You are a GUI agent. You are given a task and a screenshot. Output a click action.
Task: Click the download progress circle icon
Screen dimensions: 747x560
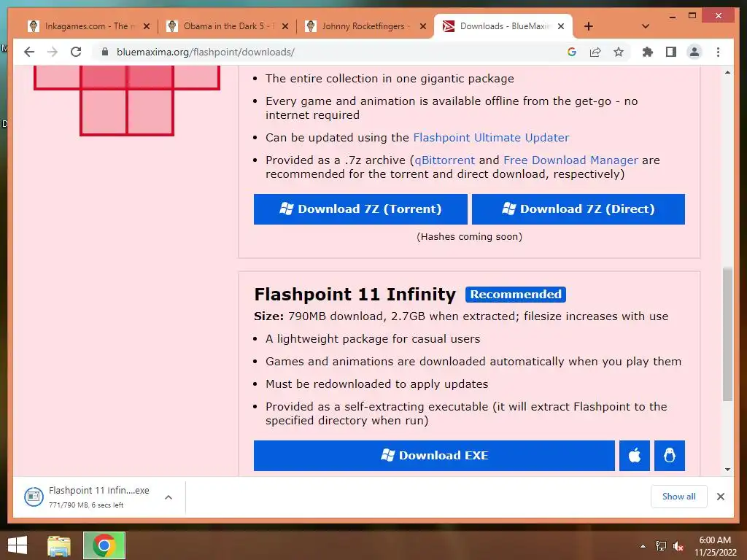coord(34,497)
